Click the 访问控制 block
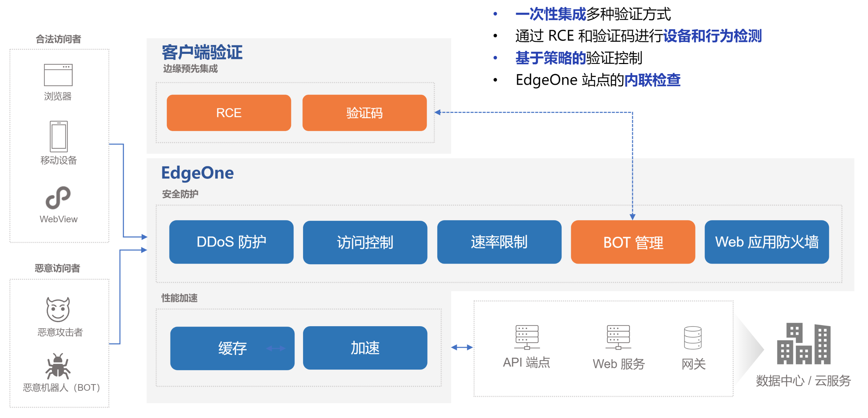The width and height of the screenshot is (868, 418). pyautogui.click(x=365, y=242)
